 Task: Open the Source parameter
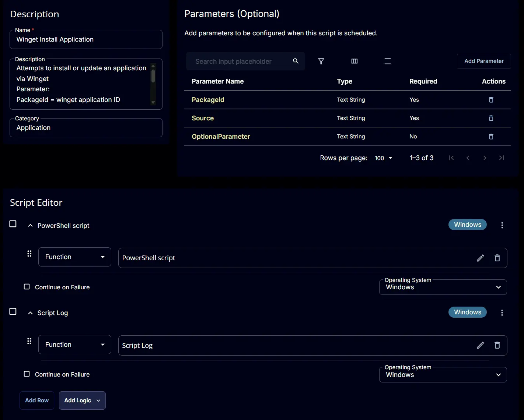pos(203,118)
